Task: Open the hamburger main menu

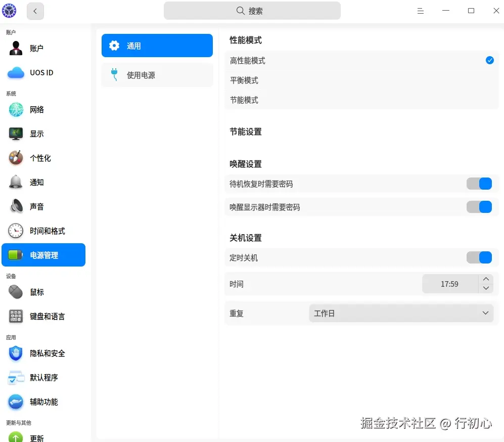Action: point(421,11)
